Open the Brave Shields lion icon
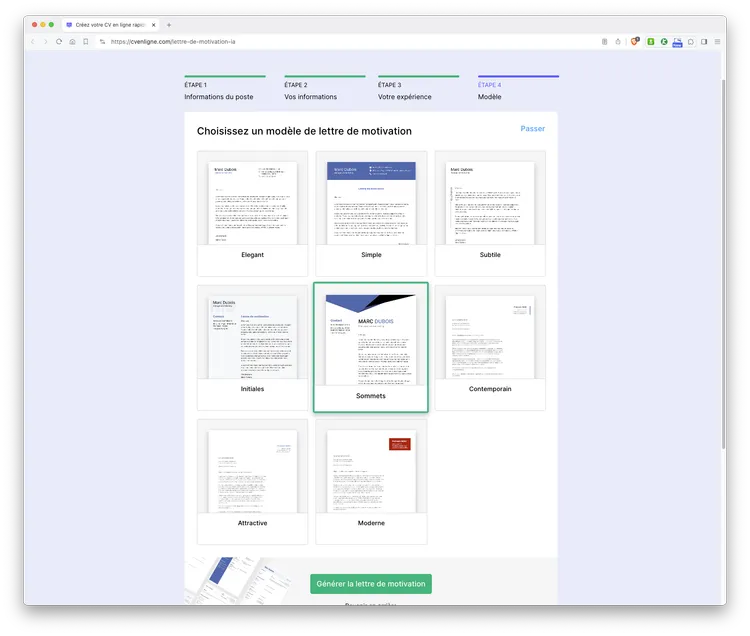The height and width of the screenshot is (636, 750). (635, 42)
